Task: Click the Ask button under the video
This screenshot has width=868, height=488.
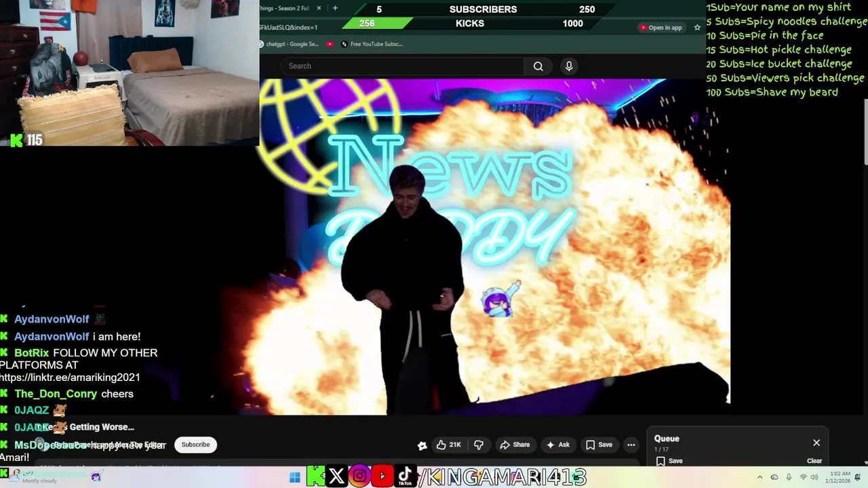Action: point(557,445)
